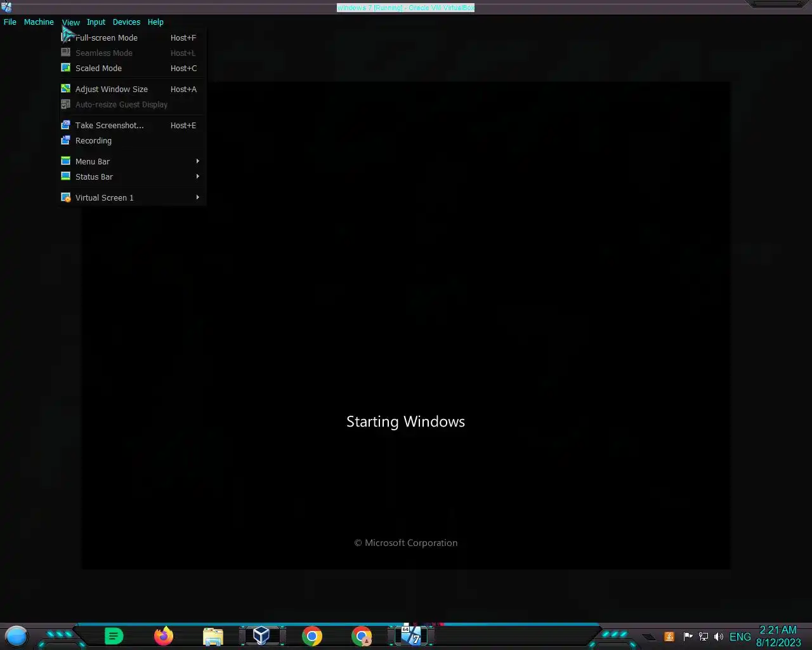Open the Start orb on taskbar

[x=16, y=636]
